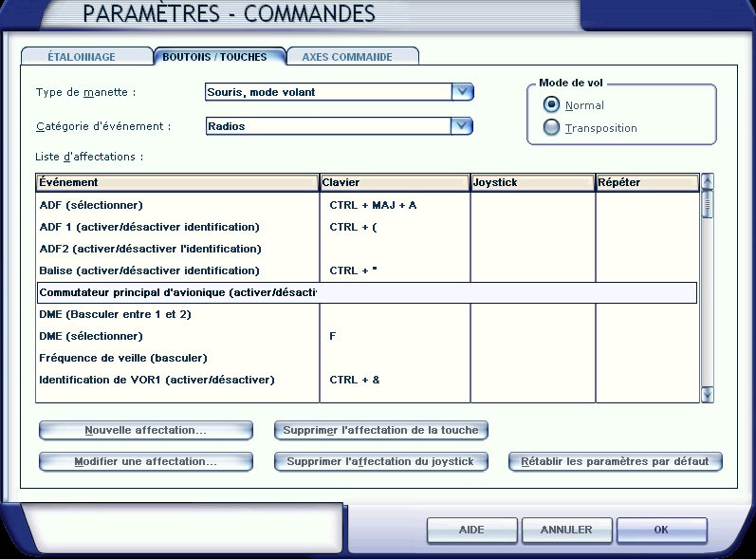Confirm with the OK button
Screen dimensions: 756x559
click(x=661, y=531)
